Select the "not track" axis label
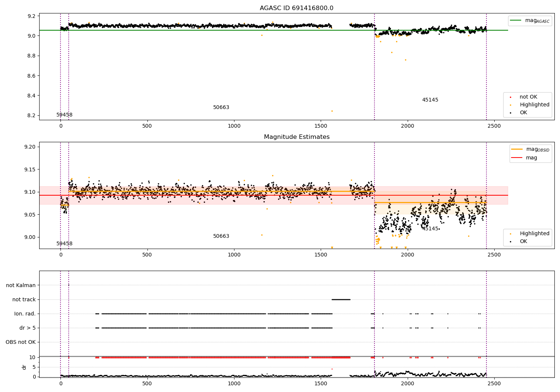The width and height of the screenshot is (560, 392). pos(24,300)
